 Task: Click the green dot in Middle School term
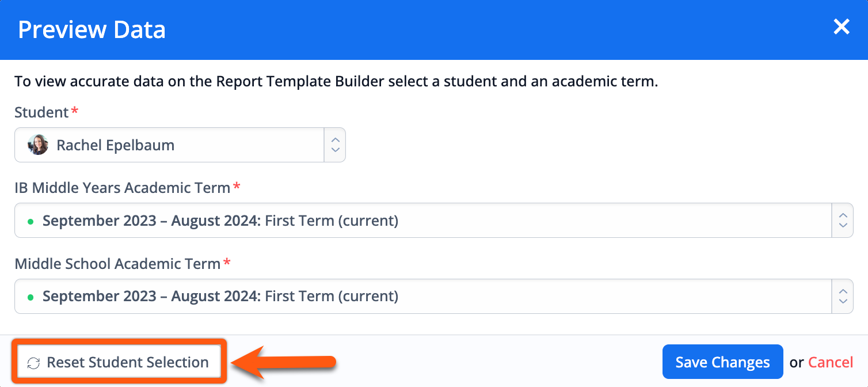tap(31, 297)
